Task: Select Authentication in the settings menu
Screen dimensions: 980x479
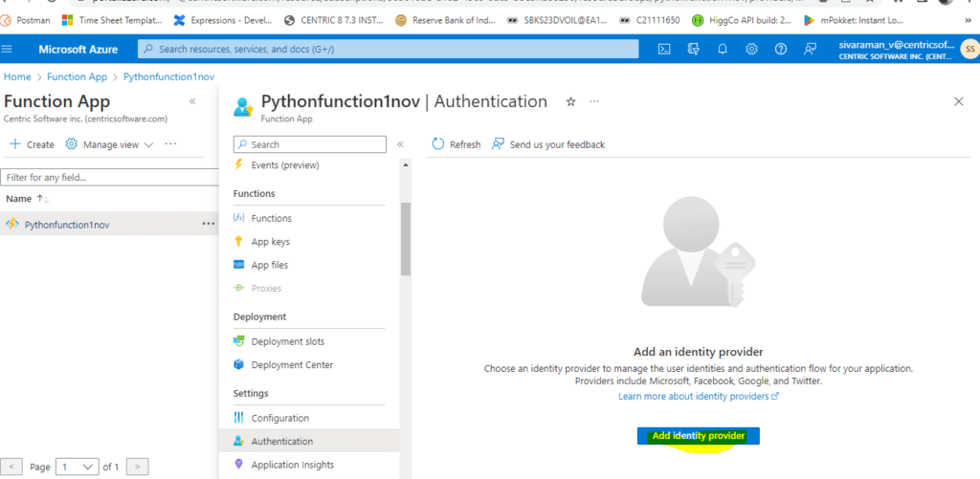Action: tap(282, 441)
